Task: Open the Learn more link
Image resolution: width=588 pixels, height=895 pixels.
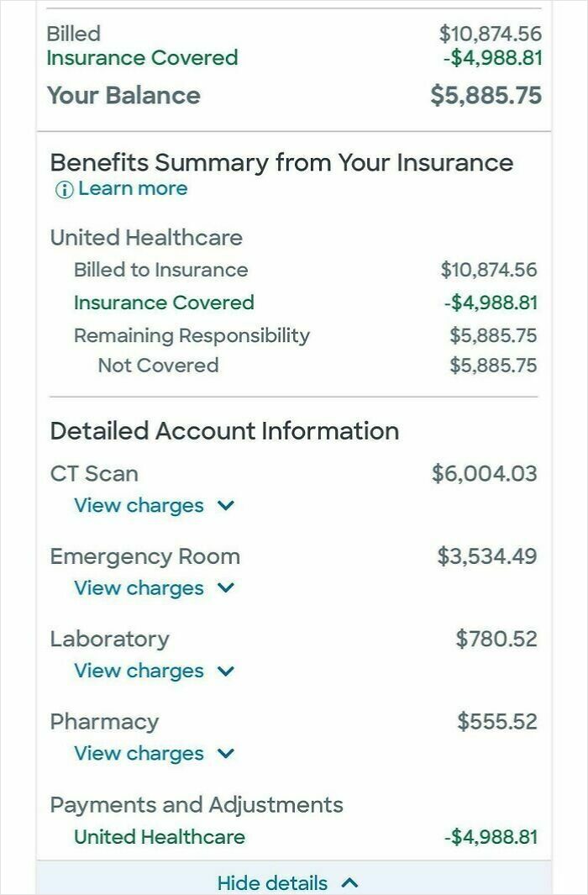Action: tap(134, 188)
